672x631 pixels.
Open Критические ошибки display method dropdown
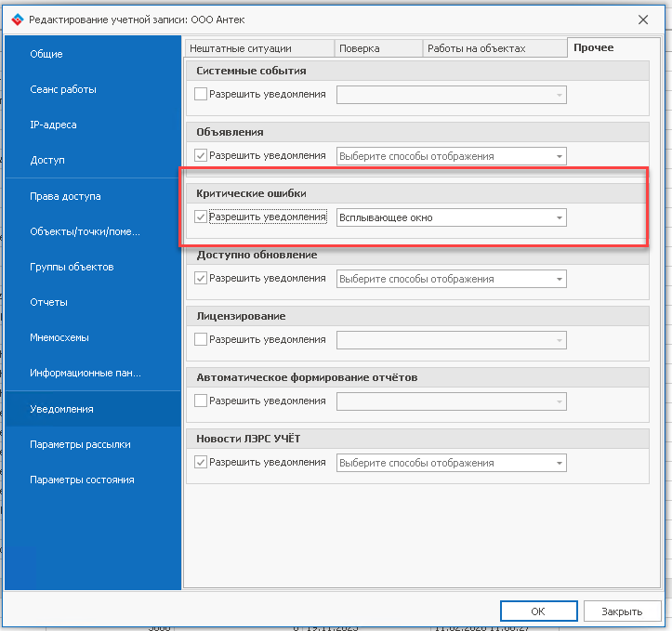[x=559, y=217]
